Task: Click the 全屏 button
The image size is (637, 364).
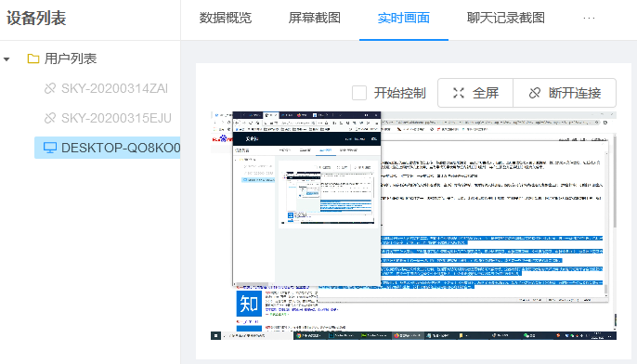Action: tap(475, 93)
